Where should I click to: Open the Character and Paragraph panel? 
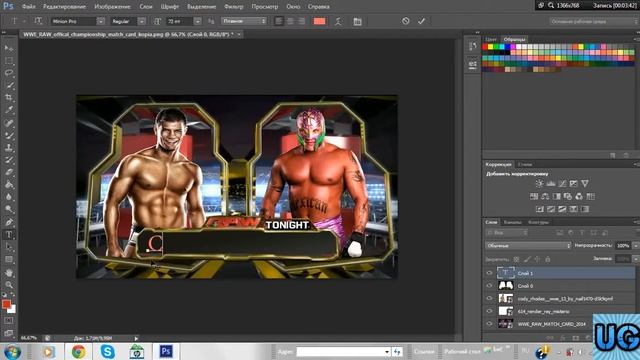(358, 21)
